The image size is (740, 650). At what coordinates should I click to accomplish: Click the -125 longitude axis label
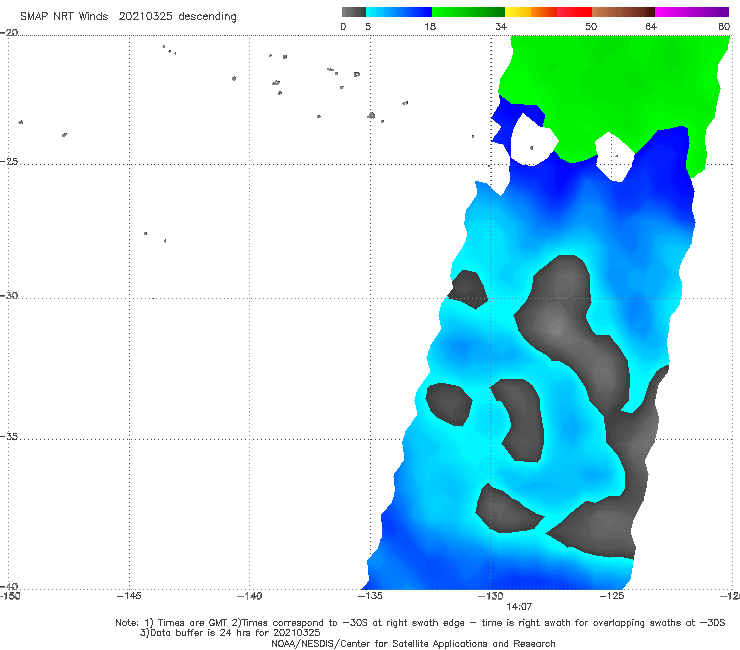click(x=612, y=596)
